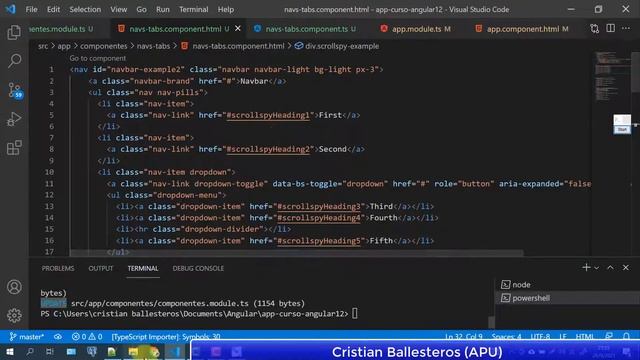Click the eye watch icon in status bar
The image size is (640, 360).
[x=58, y=337]
